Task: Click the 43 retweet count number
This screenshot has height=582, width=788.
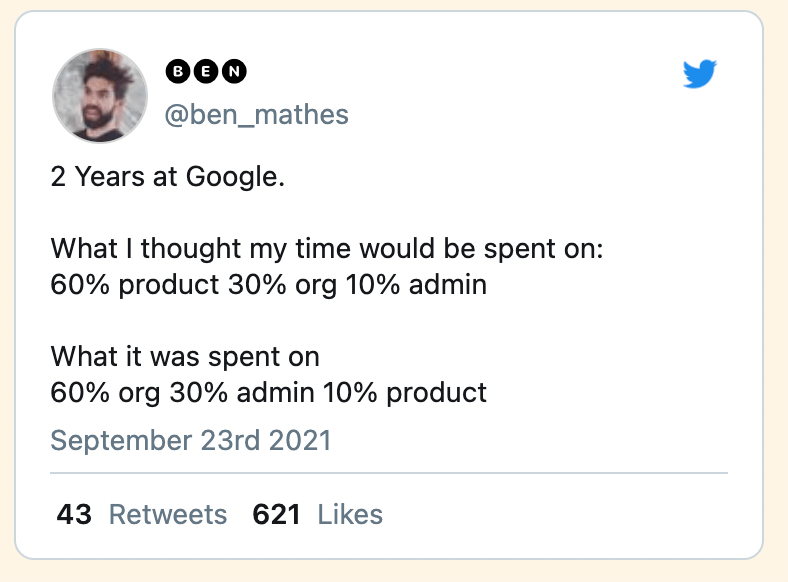Action: click(74, 514)
